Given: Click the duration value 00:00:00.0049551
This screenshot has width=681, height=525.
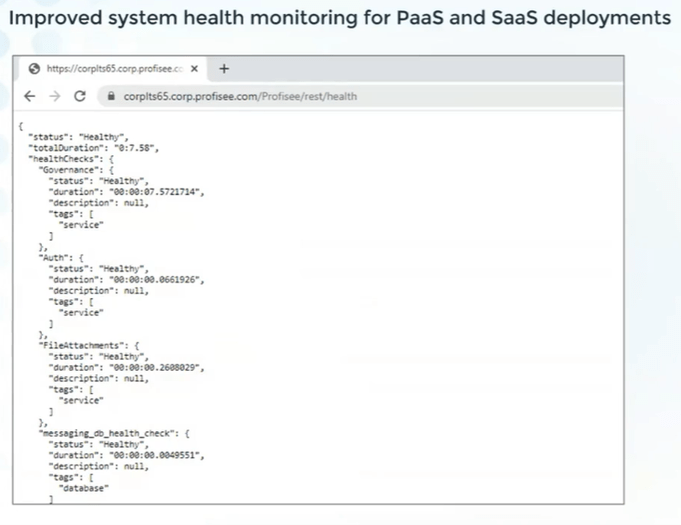Looking at the screenshot, I should coord(156,455).
